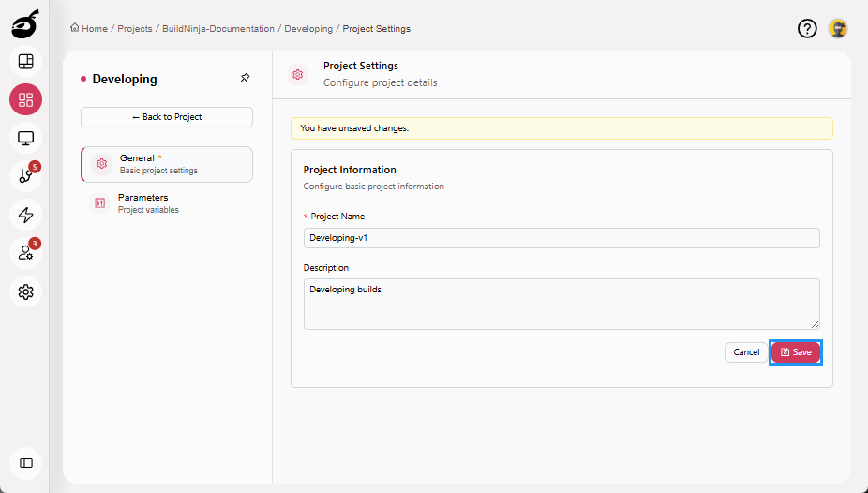Open the user management icon with badge 3

click(x=25, y=253)
